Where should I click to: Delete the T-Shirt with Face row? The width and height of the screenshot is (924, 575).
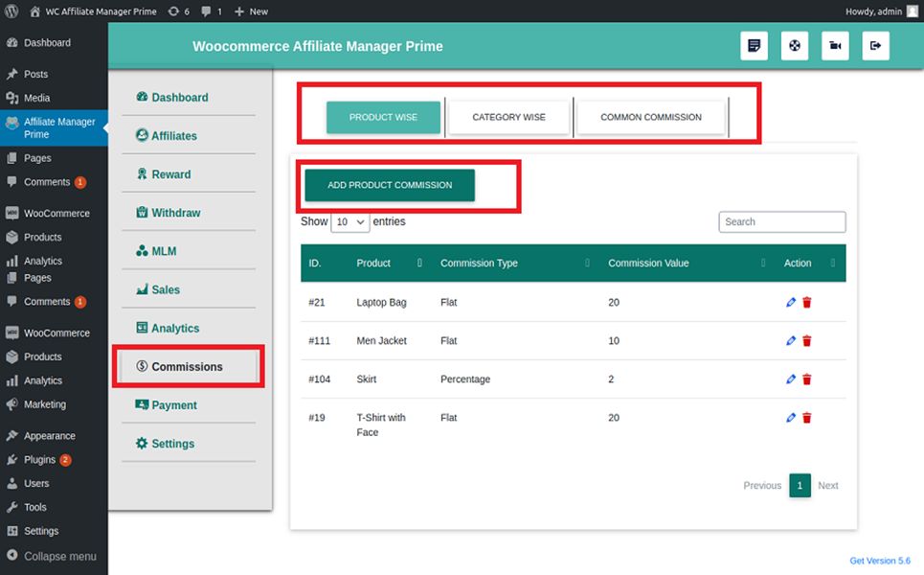click(807, 418)
